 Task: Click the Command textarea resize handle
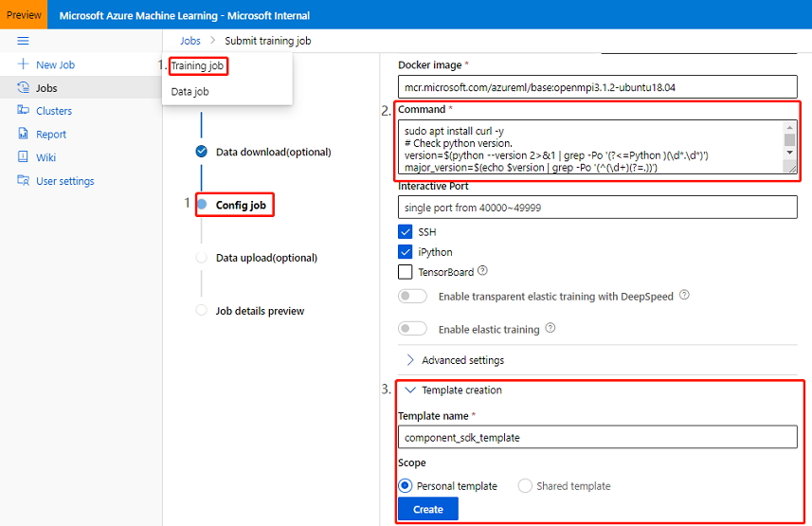click(x=791, y=167)
